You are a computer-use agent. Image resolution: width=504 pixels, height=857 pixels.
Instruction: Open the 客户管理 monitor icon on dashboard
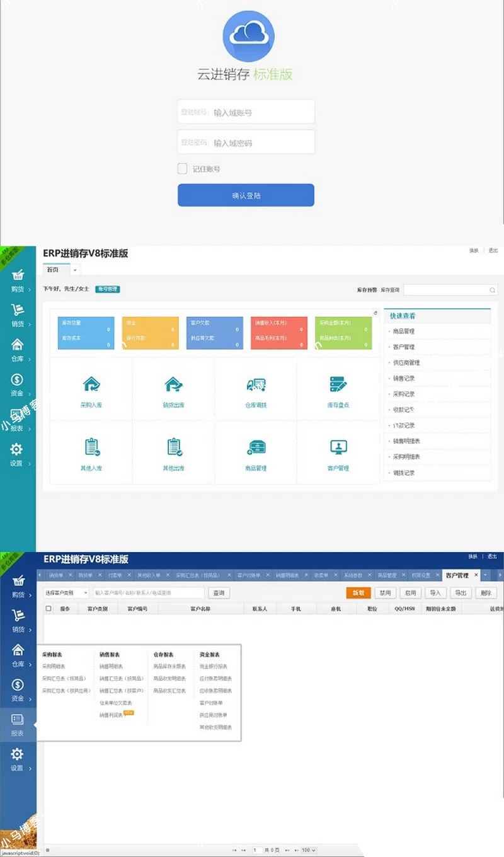click(338, 447)
